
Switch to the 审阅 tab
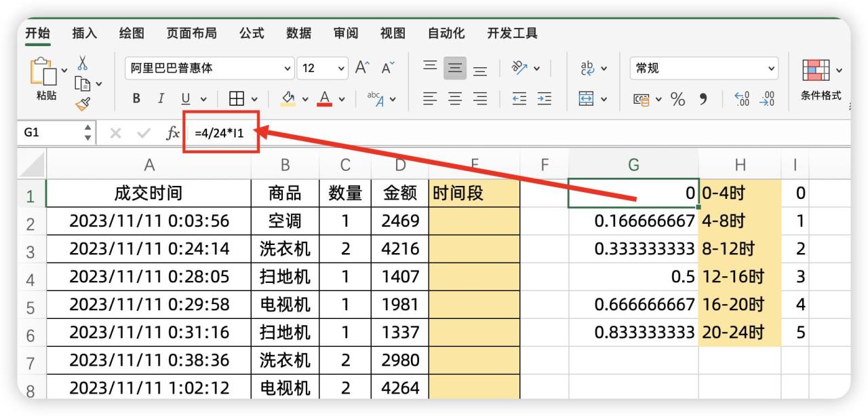click(x=346, y=33)
